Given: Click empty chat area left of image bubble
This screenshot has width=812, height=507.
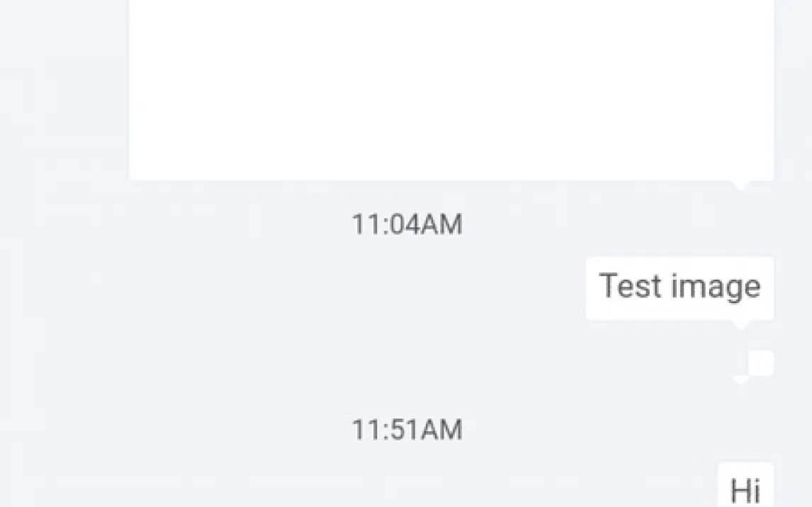Looking at the screenshot, I should point(64,89).
